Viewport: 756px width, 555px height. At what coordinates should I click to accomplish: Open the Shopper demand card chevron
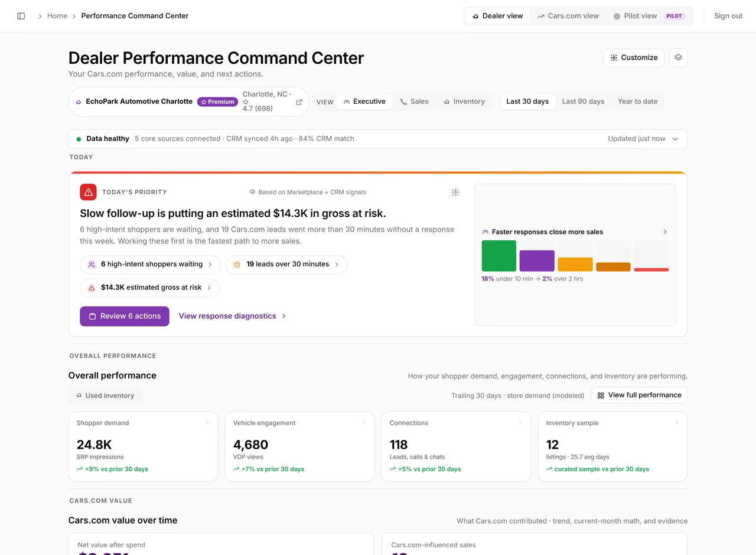point(207,422)
